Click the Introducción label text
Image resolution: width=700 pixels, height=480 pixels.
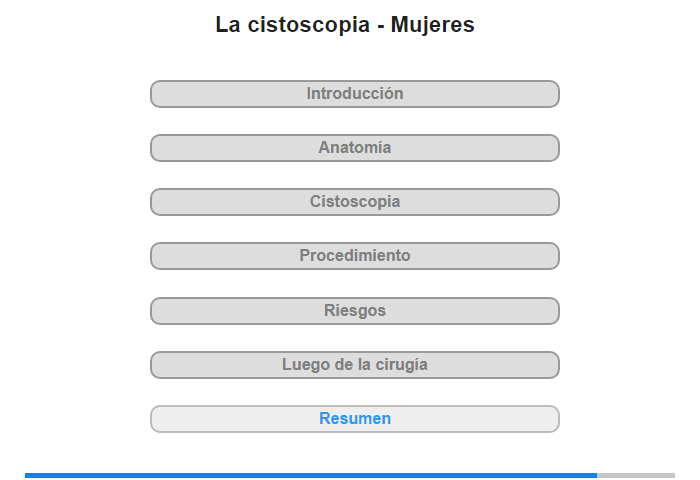click(x=354, y=93)
